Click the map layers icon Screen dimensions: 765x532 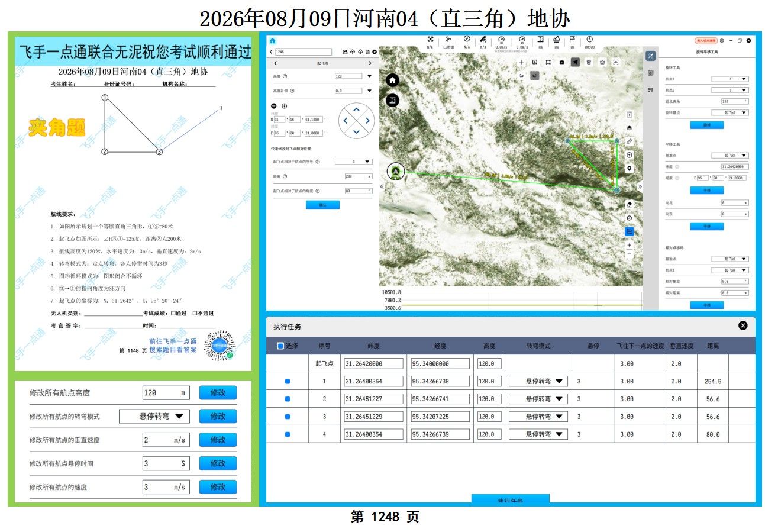[630, 128]
